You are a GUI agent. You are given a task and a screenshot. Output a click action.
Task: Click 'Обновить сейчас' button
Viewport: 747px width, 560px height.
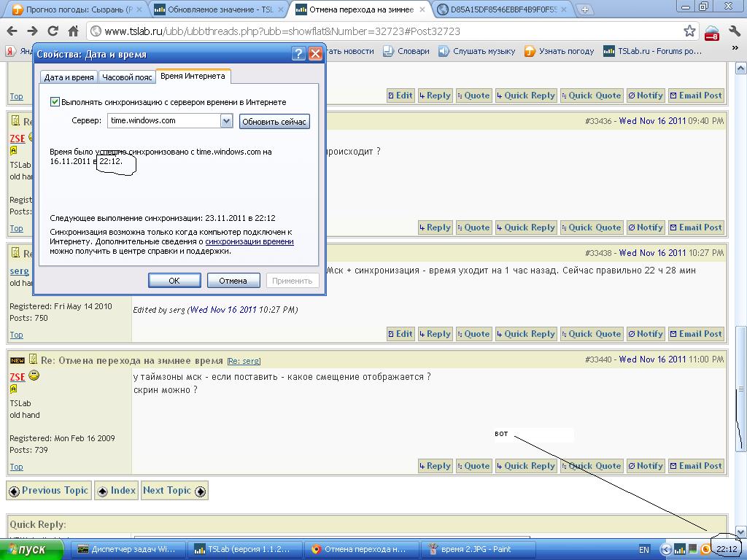click(274, 122)
